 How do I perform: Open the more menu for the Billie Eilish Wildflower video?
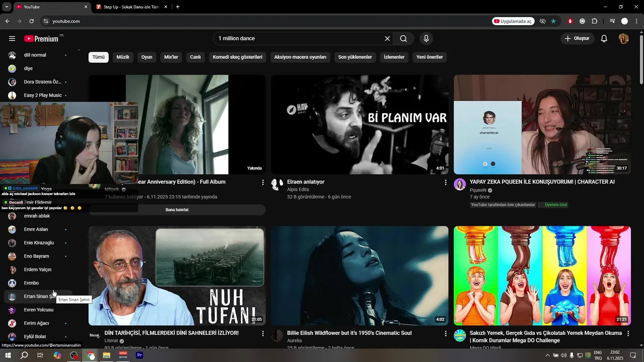point(445,333)
